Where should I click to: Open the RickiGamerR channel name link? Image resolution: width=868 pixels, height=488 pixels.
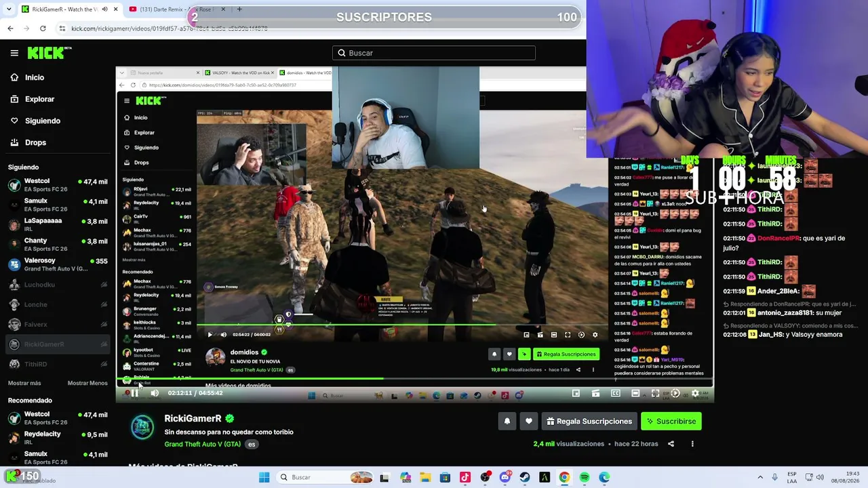point(193,419)
